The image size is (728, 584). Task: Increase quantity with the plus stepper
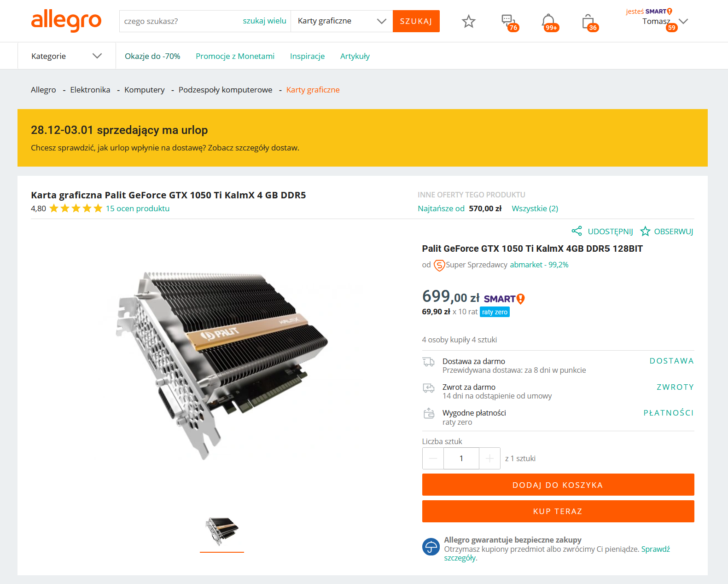coord(489,458)
